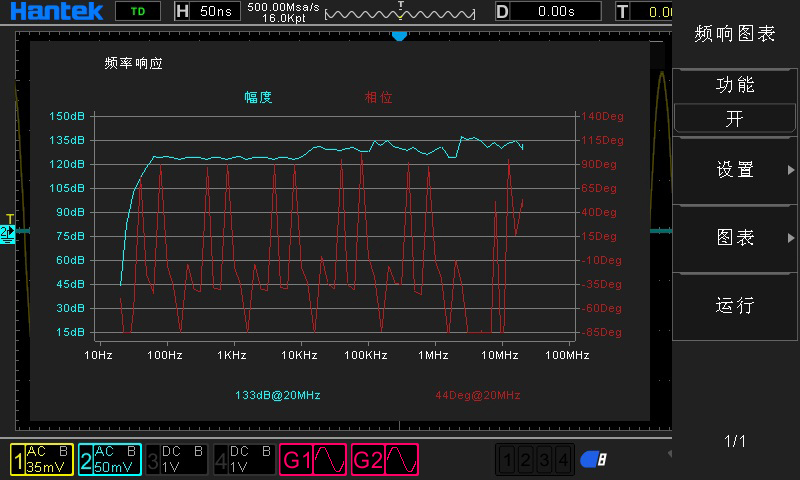Click the TD trigger status indicator

pyautogui.click(x=138, y=12)
